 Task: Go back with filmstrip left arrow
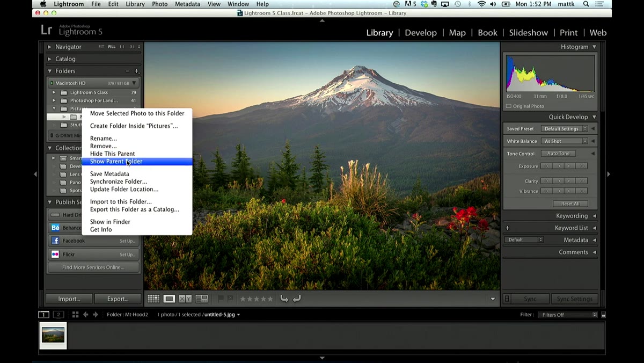(x=85, y=315)
